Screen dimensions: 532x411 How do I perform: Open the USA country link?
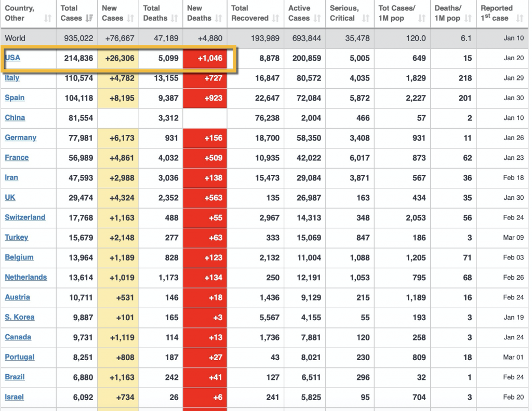pos(12,58)
